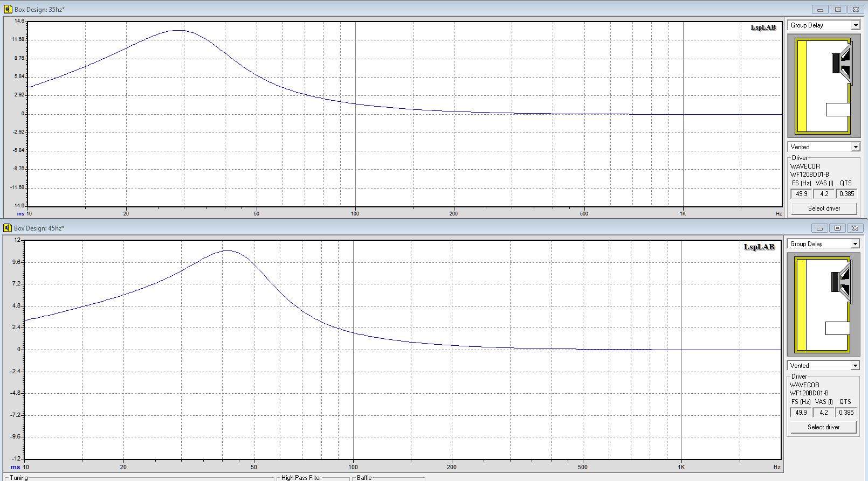Click VAS field in 45hz window
Viewport: 868px width, 481px height.
[823, 413]
